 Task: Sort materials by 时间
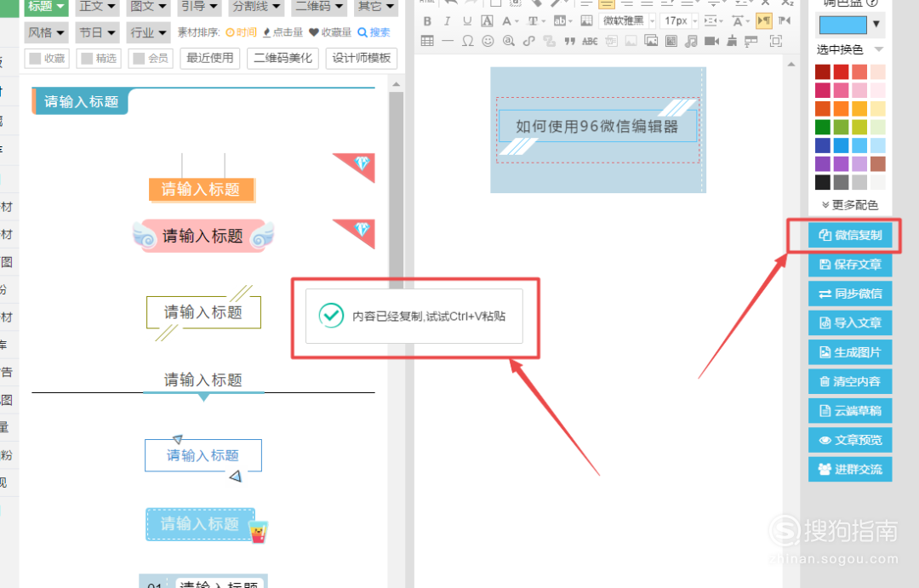242,32
